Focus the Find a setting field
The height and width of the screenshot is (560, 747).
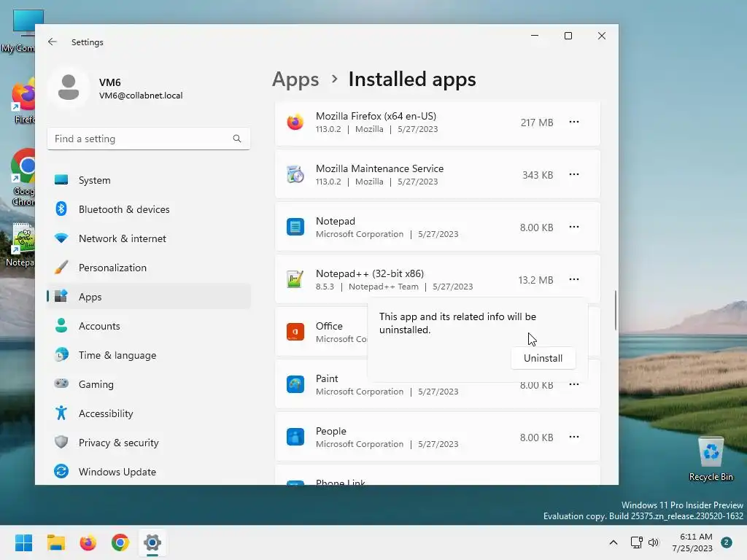pos(149,139)
